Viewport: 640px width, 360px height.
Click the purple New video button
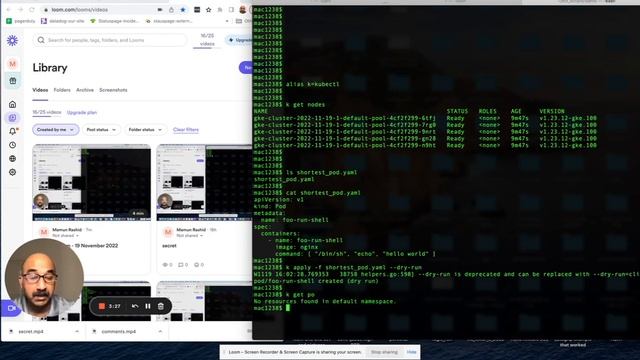[x=246, y=68]
